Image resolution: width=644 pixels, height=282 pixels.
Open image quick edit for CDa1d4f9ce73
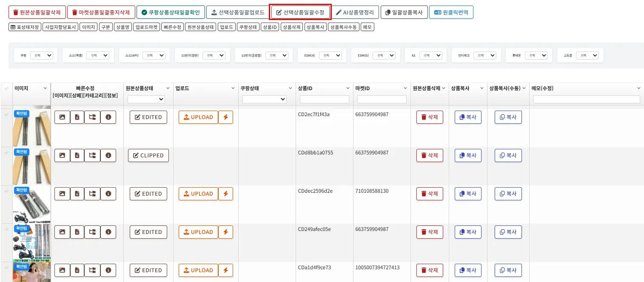(62, 270)
